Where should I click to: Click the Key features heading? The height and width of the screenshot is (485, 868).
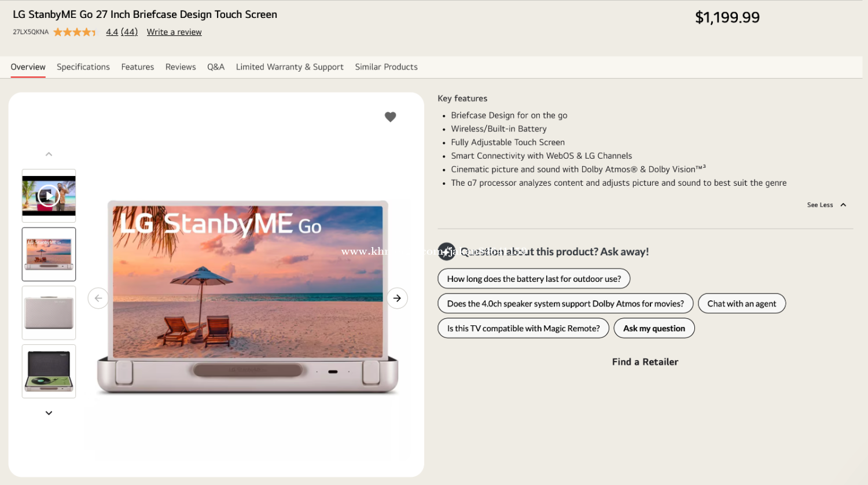[462, 98]
